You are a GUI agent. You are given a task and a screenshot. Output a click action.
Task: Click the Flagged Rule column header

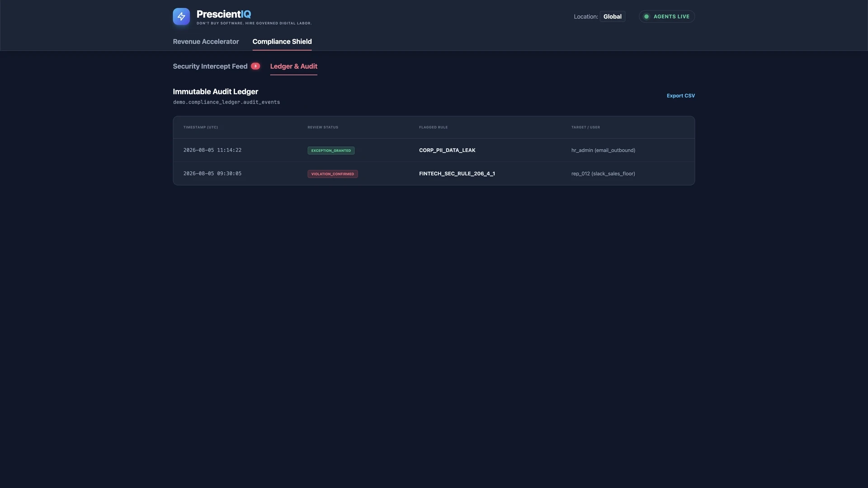pos(433,127)
